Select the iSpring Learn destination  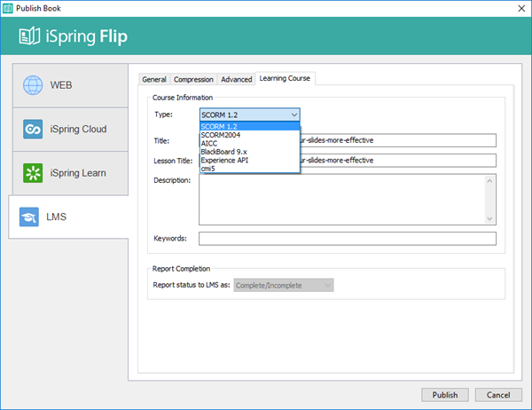point(70,173)
